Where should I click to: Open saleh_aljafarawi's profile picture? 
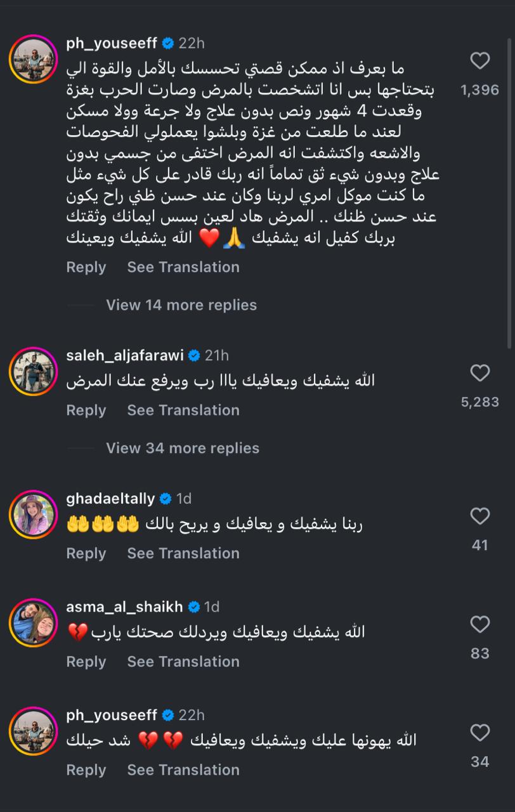pyautogui.click(x=34, y=372)
